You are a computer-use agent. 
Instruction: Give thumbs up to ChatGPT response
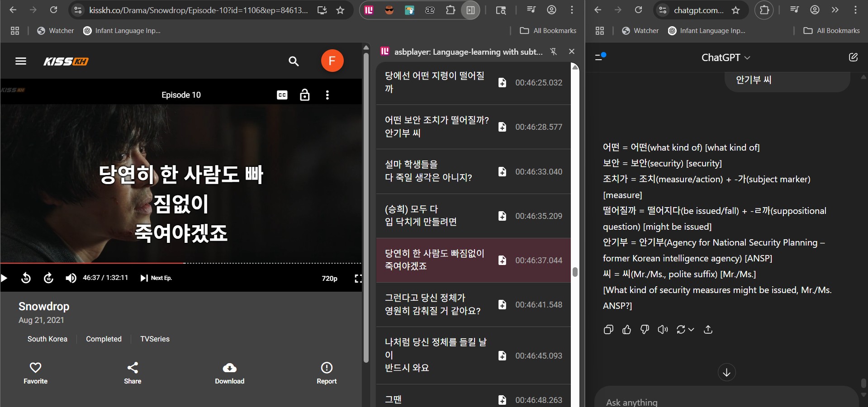(626, 330)
